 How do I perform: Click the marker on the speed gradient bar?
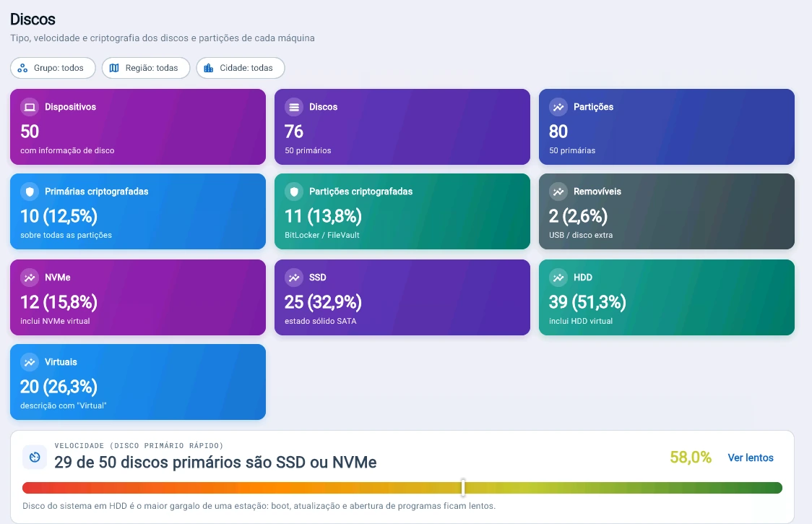[x=463, y=488]
